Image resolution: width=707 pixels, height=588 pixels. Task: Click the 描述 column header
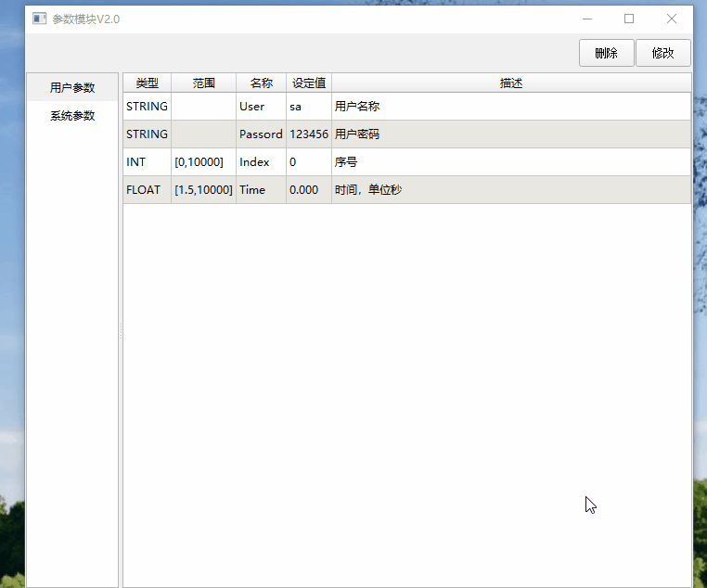pyautogui.click(x=511, y=83)
